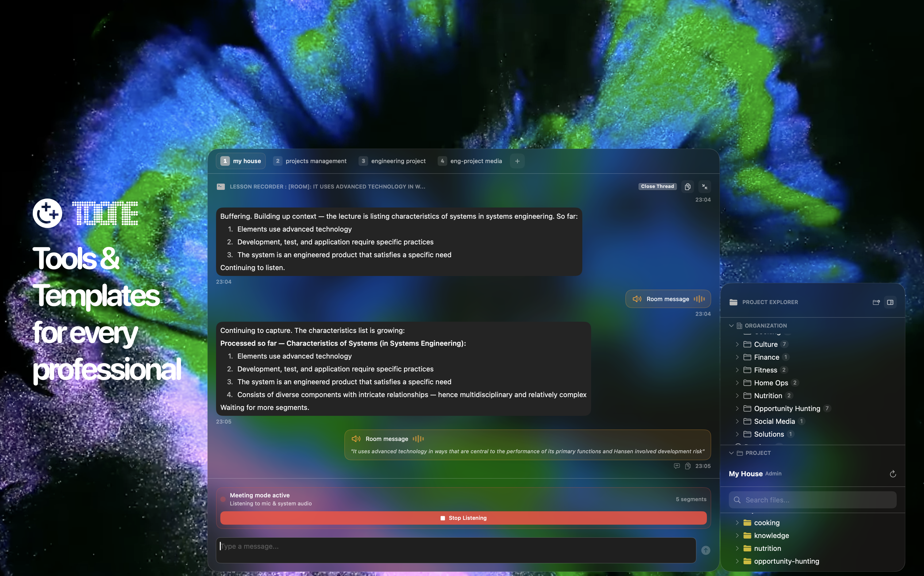Send the message using the arrow icon
This screenshot has width=924, height=576.
tap(705, 550)
